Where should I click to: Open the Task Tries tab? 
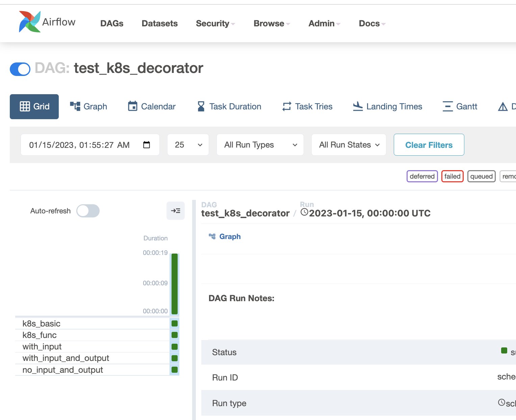click(x=307, y=107)
